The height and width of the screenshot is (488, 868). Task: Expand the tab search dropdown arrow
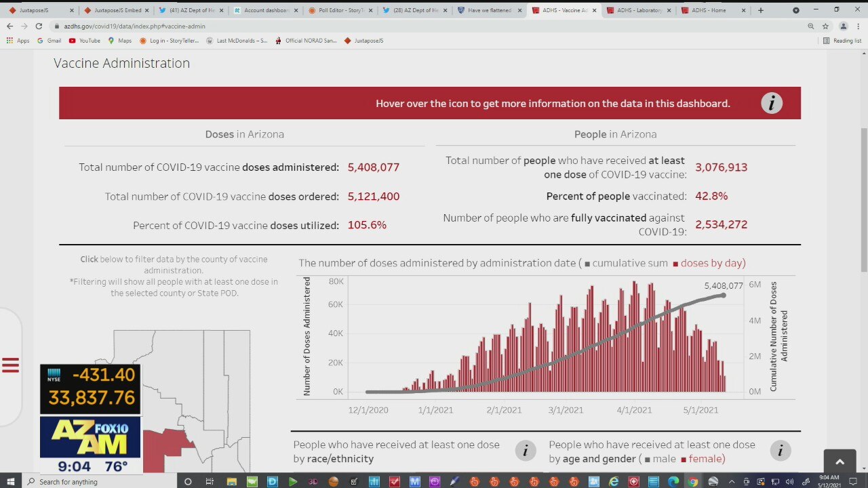tap(796, 10)
